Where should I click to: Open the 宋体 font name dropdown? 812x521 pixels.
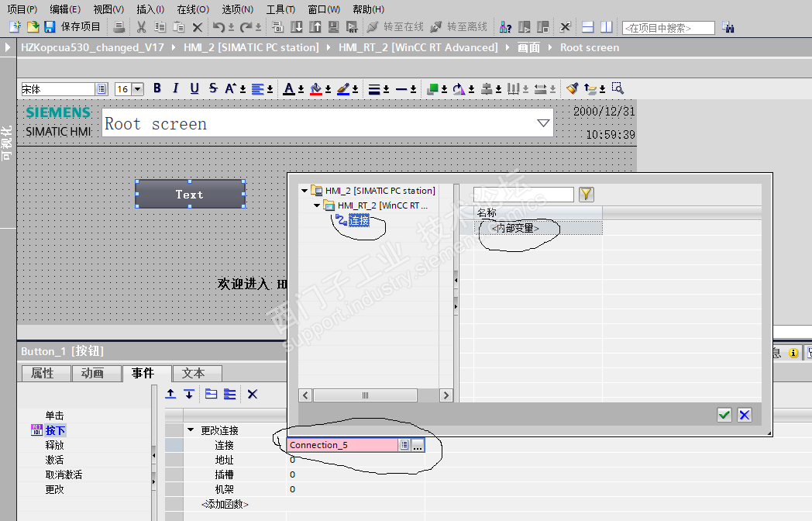pos(101,89)
